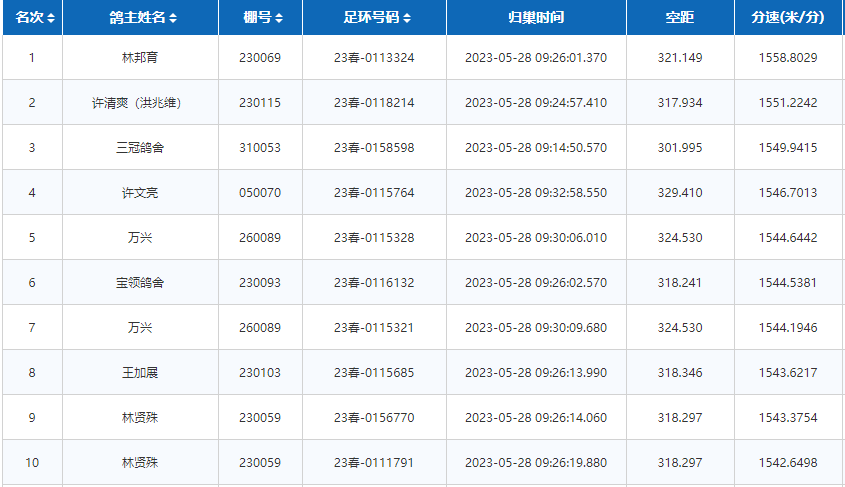Select 三冠鸽舍 in the owner column
The height and width of the screenshot is (487, 845).
click(x=140, y=148)
